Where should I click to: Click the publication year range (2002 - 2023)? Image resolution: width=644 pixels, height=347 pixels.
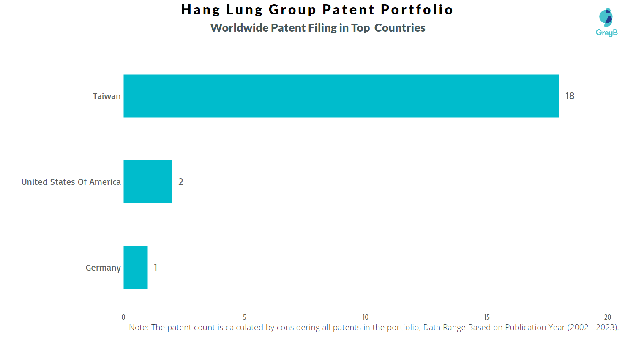tap(593, 328)
